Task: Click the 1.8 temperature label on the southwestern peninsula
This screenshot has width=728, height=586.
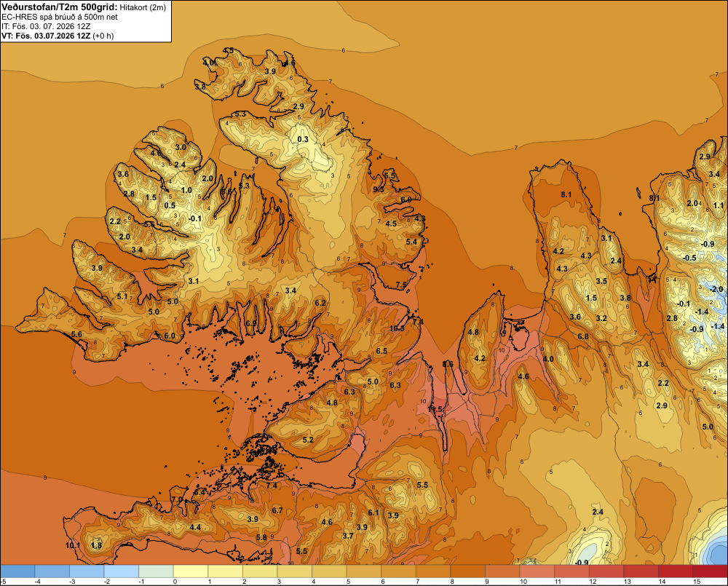Action: click(97, 545)
